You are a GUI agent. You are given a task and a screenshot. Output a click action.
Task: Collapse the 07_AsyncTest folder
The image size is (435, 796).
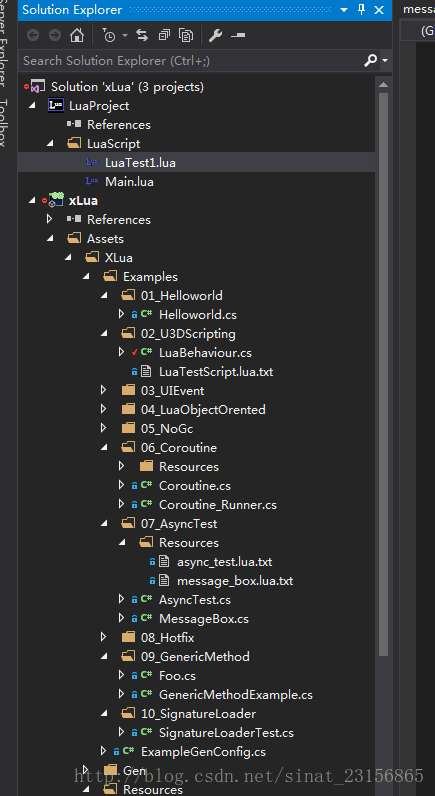104,524
